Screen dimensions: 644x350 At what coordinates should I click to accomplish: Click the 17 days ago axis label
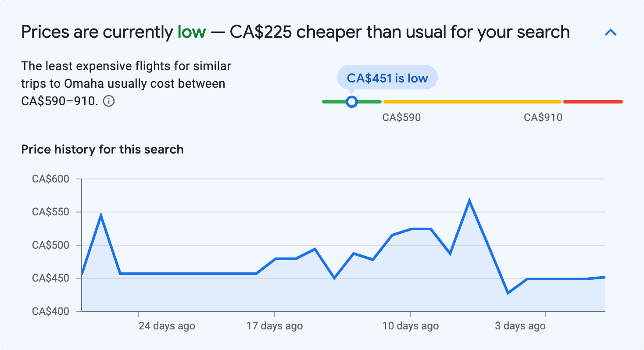(x=275, y=326)
